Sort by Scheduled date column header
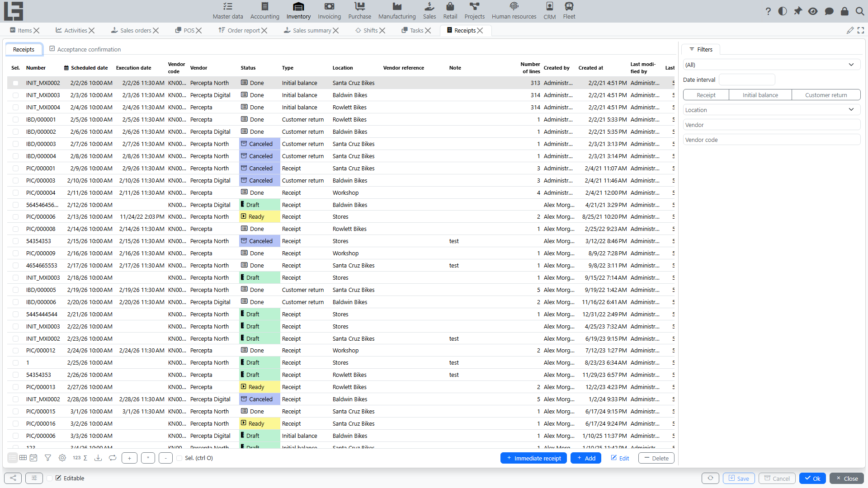Image resolution: width=868 pixels, height=488 pixels. (x=89, y=68)
